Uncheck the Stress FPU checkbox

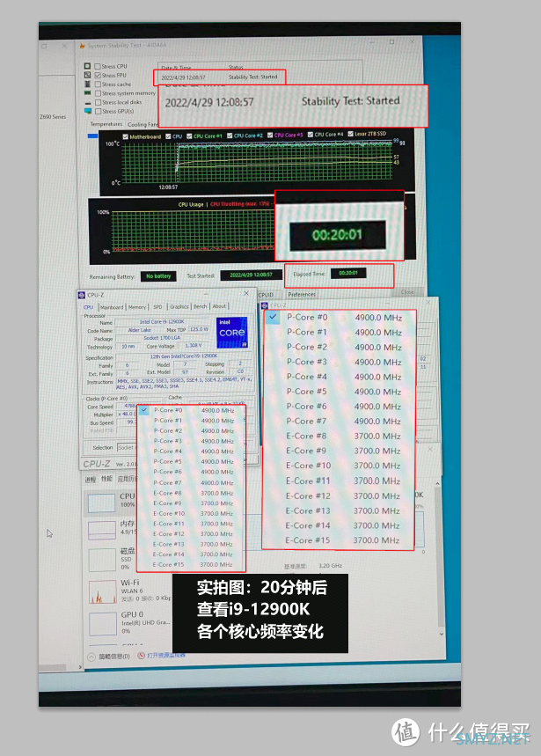pyautogui.click(x=98, y=75)
